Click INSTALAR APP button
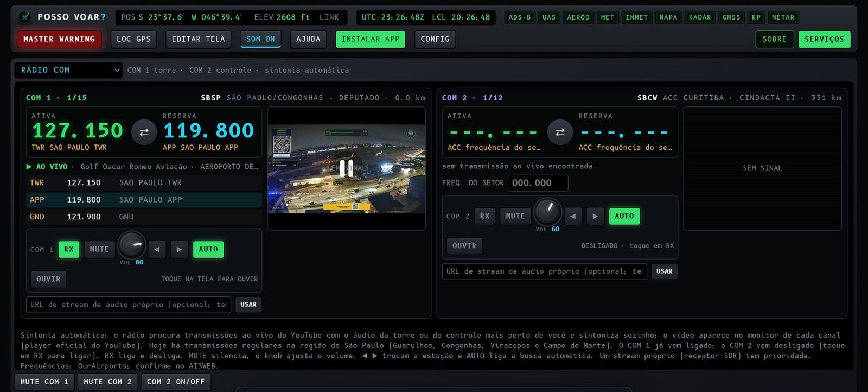Viewport: 868px width, 392px height. point(371,39)
